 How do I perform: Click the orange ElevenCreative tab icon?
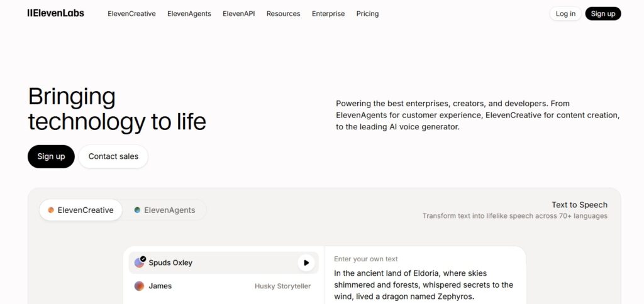(x=51, y=210)
